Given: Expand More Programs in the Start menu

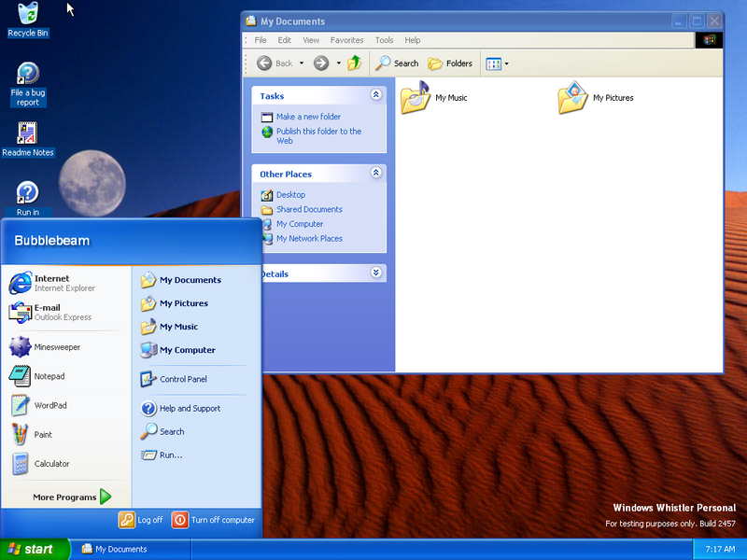Looking at the screenshot, I should pyautogui.click(x=72, y=497).
